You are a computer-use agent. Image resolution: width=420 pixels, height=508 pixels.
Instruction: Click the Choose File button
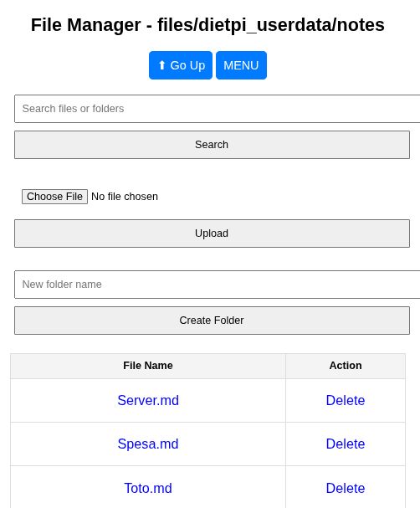point(54,197)
